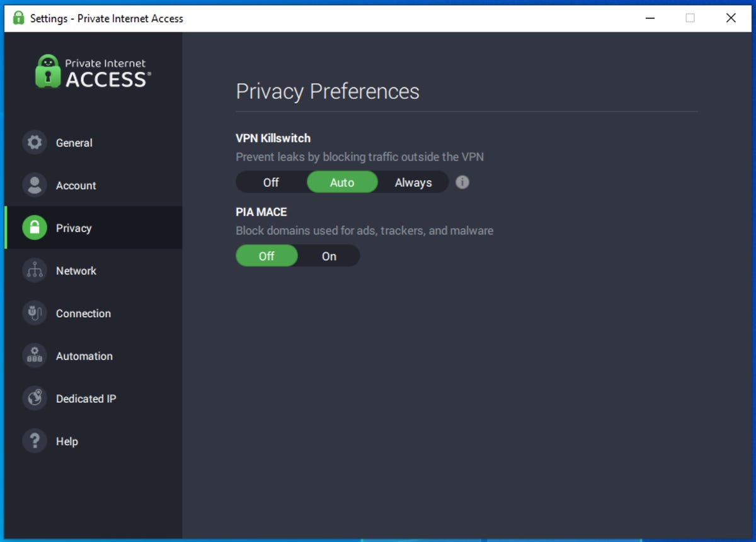The width and height of the screenshot is (756, 542).
Task: Open the Network tab label
Action: 76,271
